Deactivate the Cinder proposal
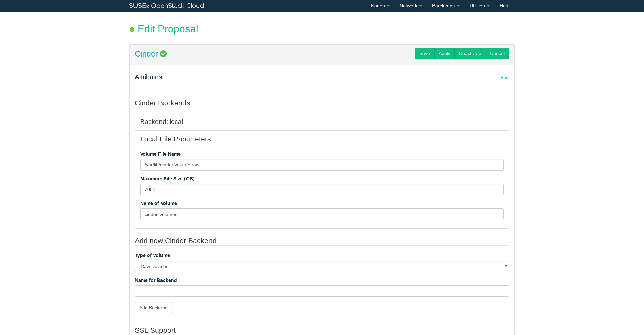Screen dimensions: 644x335 [470, 53]
